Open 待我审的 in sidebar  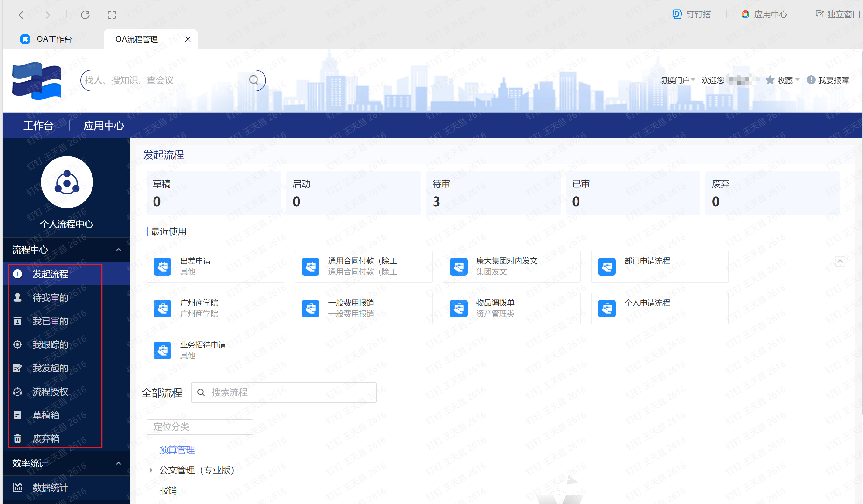[50, 297]
